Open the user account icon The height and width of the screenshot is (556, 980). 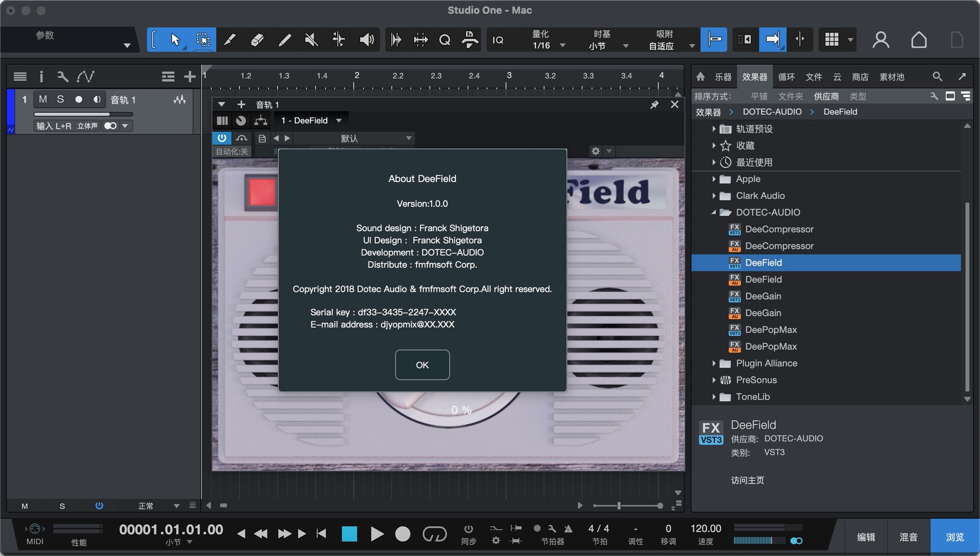point(880,40)
